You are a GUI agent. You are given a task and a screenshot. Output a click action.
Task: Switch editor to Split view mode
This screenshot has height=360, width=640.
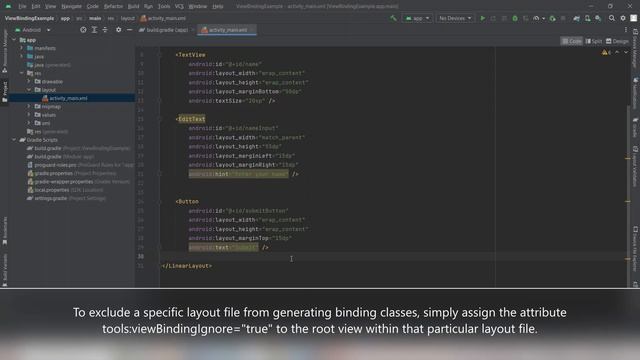click(594, 41)
